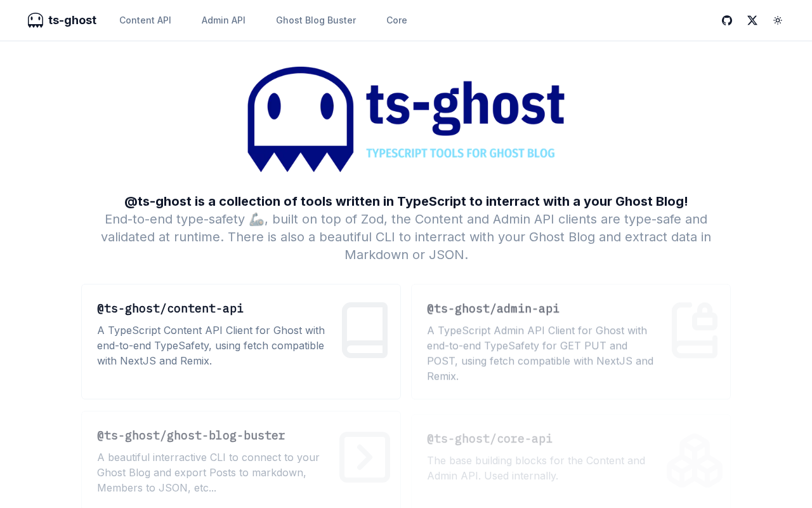Open the Admin API nav item
Viewport: 812px width, 508px height.
pyautogui.click(x=223, y=20)
